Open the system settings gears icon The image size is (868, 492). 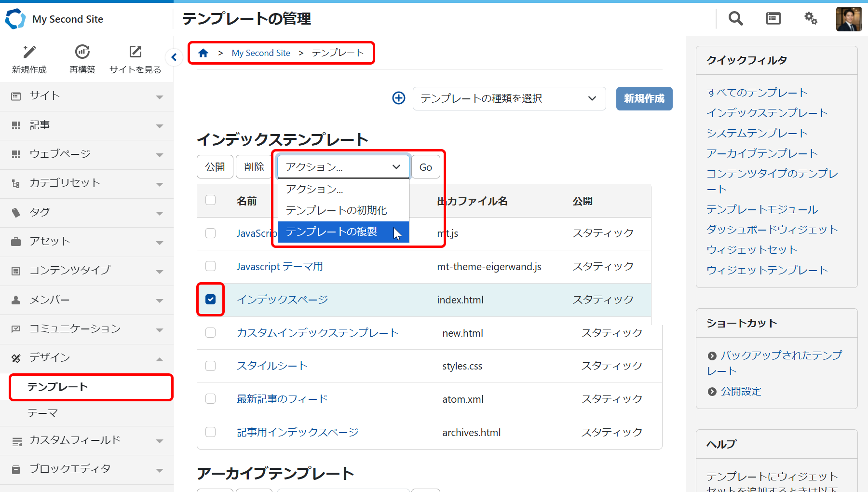point(811,19)
